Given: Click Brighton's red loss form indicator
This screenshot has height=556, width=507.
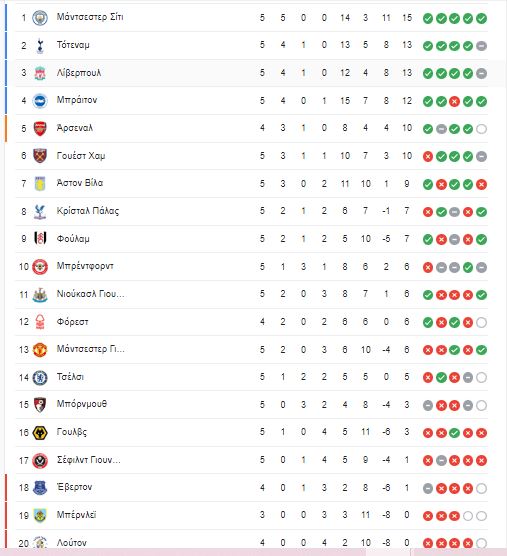Looking at the screenshot, I should click(454, 101).
